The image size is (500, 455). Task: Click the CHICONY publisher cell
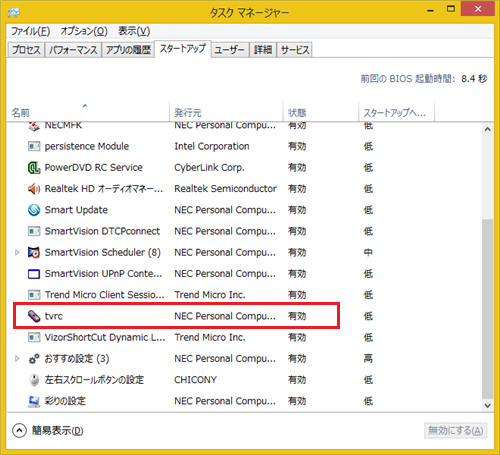coord(195,380)
